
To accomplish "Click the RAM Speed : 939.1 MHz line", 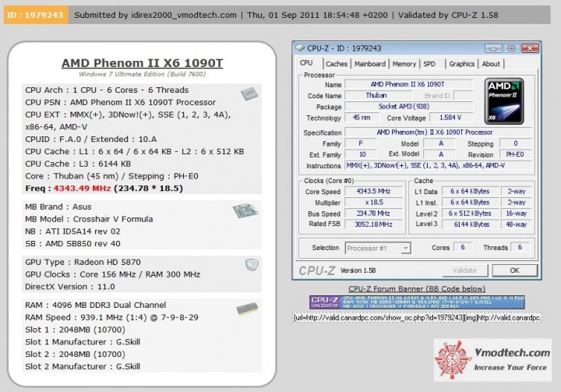I will [x=111, y=317].
